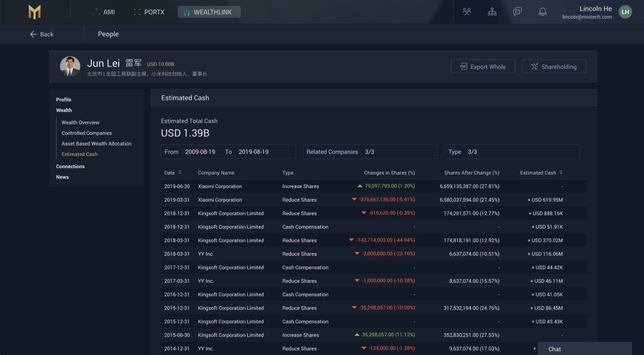Click the Shareholding button
644x355 pixels.
(x=553, y=66)
